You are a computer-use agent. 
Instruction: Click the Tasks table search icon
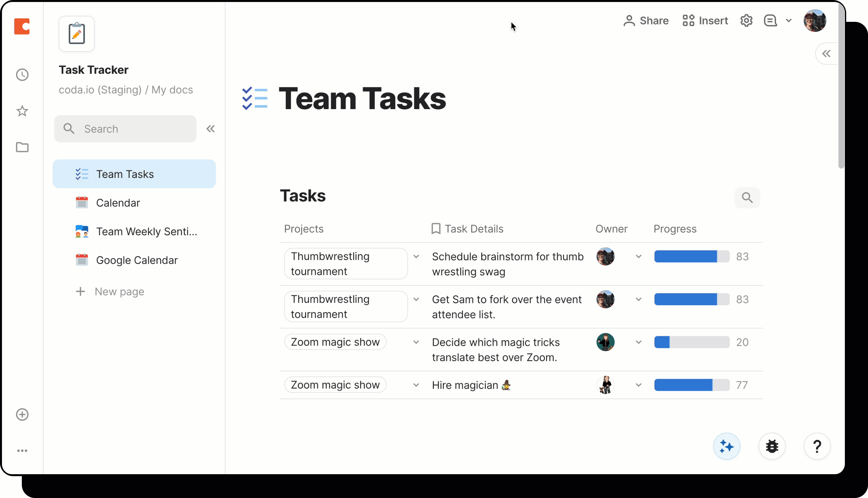tap(747, 197)
